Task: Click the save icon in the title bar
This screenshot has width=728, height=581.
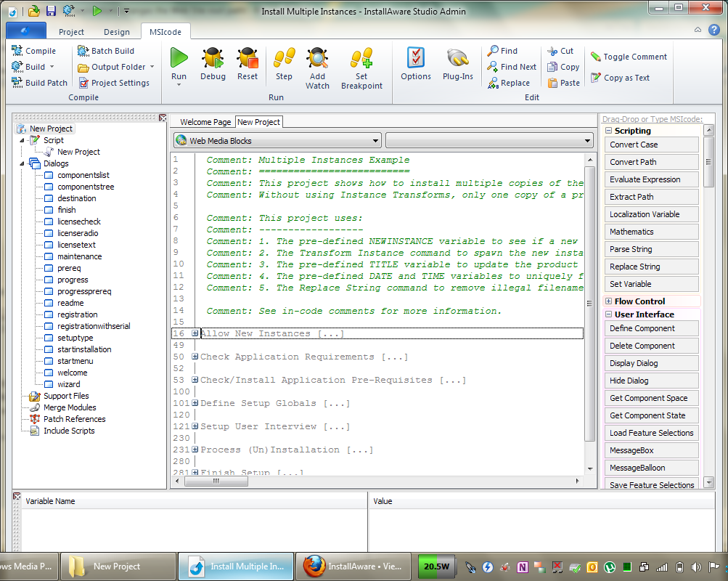Action: (51, 11)
